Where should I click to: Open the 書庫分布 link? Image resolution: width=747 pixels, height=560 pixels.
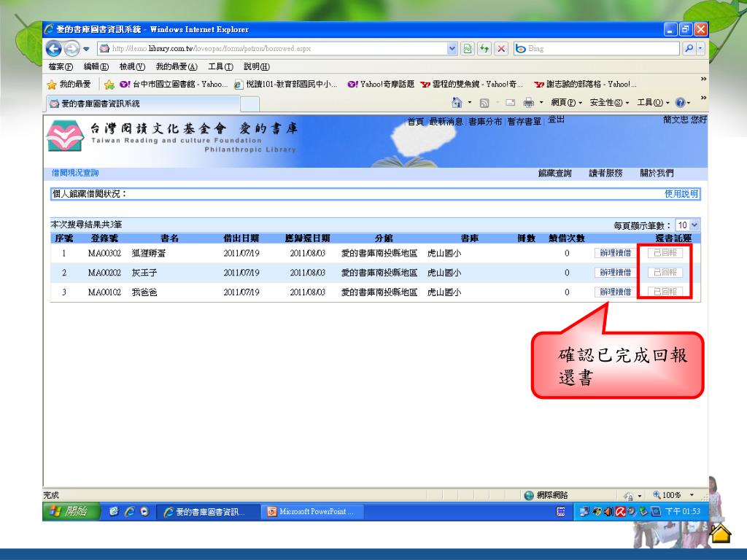[x=485, y=122]
